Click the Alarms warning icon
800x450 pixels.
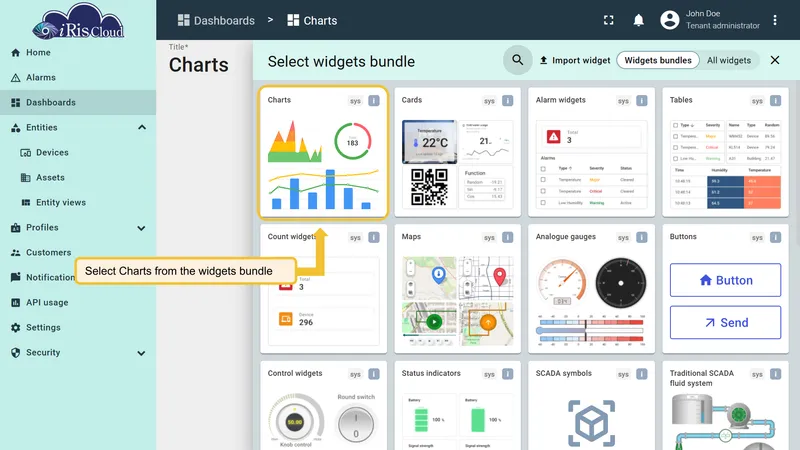click(x=15, y=78)
